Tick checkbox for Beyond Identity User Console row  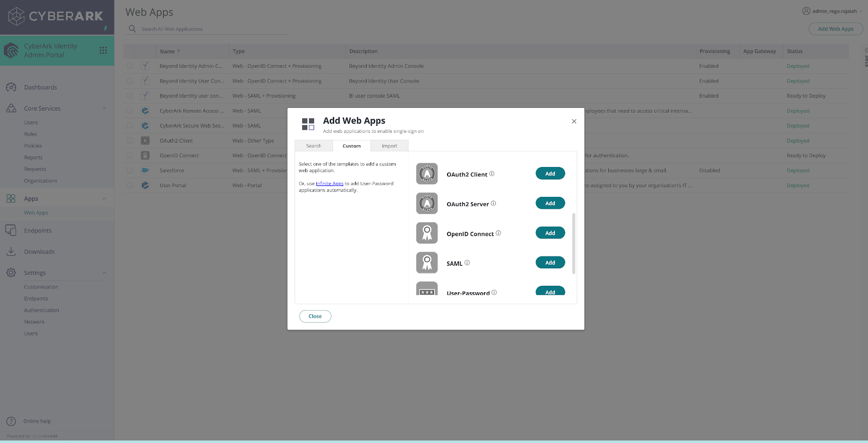tap(130, 81)
